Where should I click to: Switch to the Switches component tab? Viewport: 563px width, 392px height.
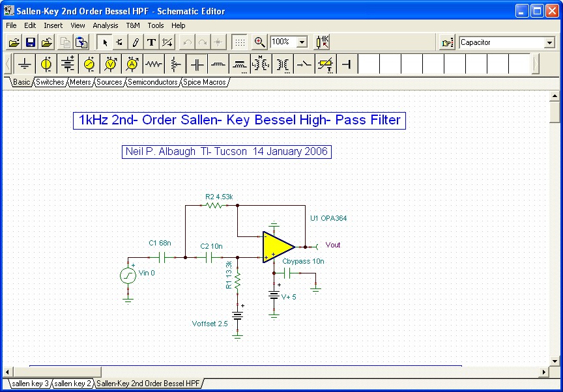pos(50,82)
